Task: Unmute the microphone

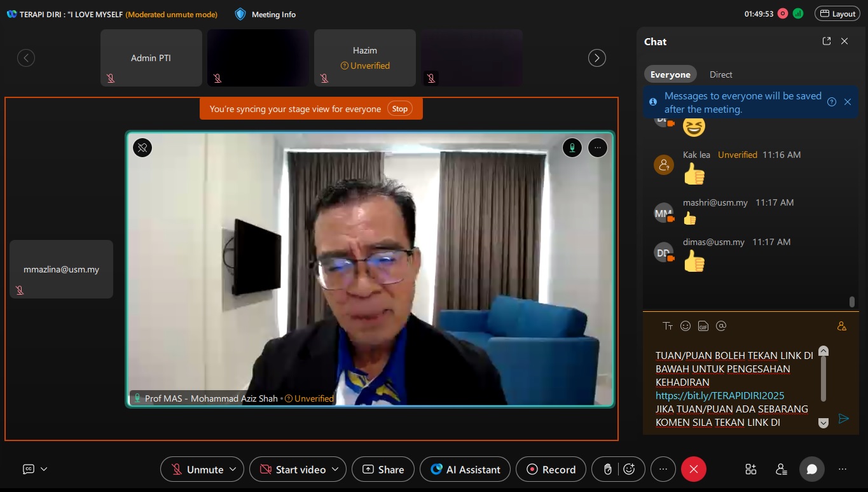Action: tap(197, 469)
